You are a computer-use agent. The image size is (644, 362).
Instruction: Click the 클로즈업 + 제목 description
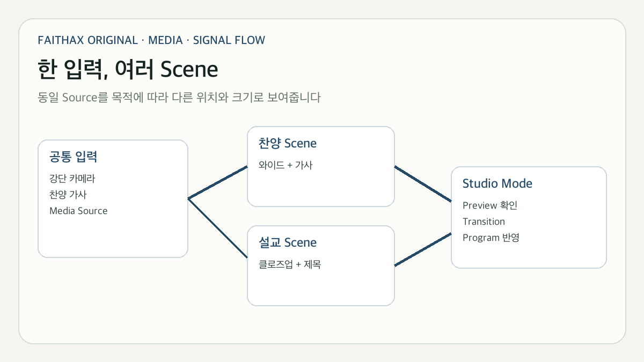(290, 264)
